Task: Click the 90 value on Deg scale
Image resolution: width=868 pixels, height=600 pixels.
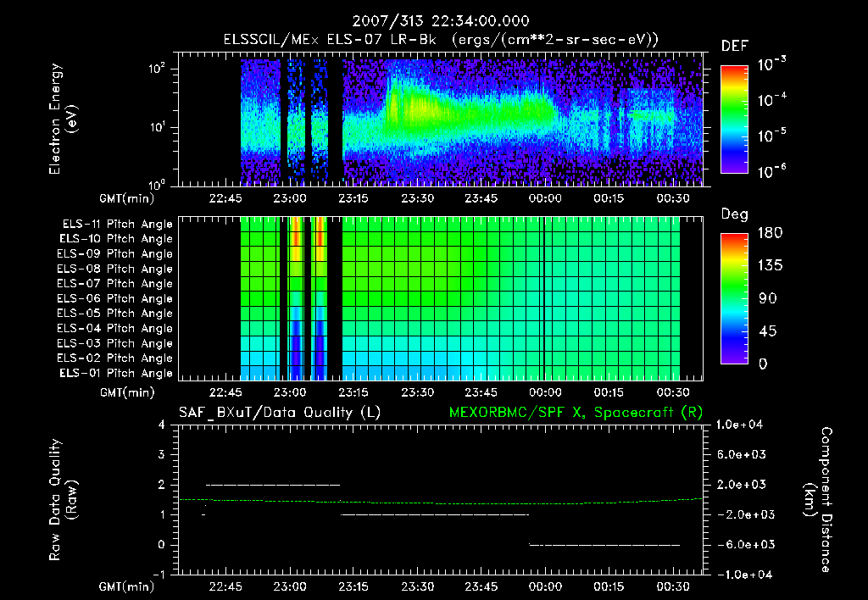Action: coord(768,299)
